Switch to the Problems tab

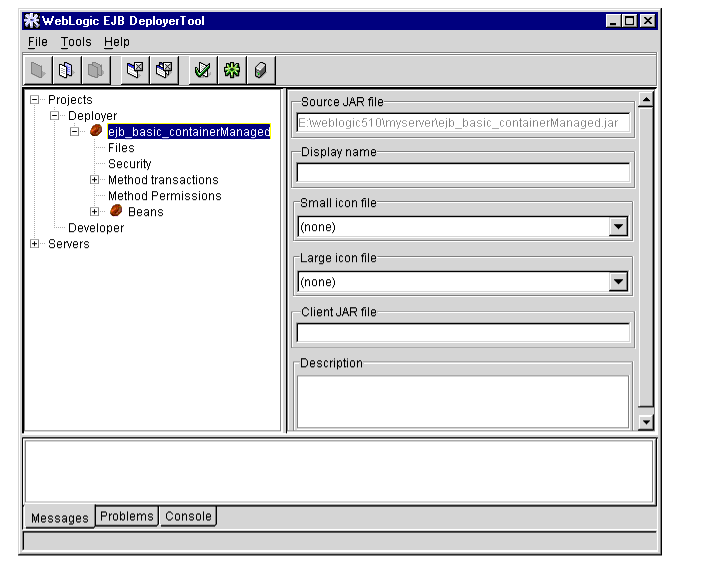[127, 516]
